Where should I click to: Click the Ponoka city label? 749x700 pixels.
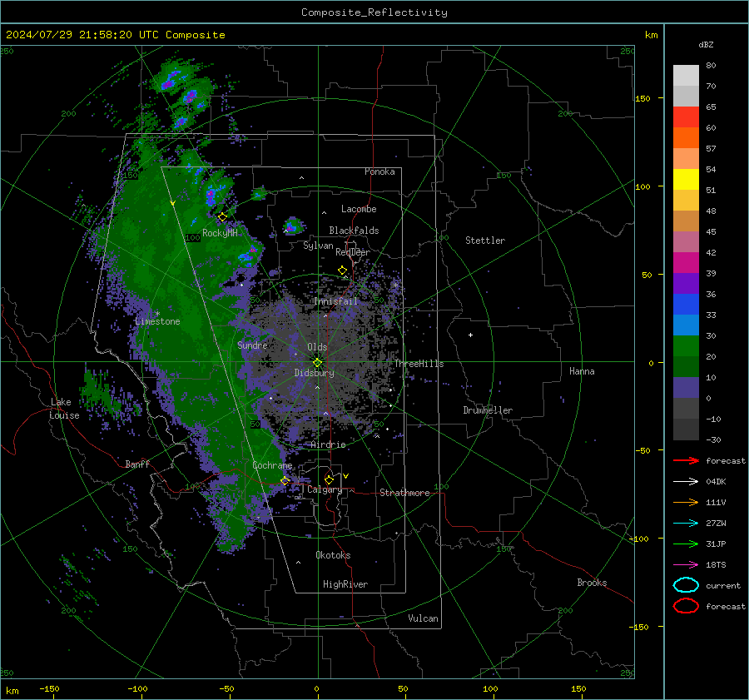click(x=379, y=171)
